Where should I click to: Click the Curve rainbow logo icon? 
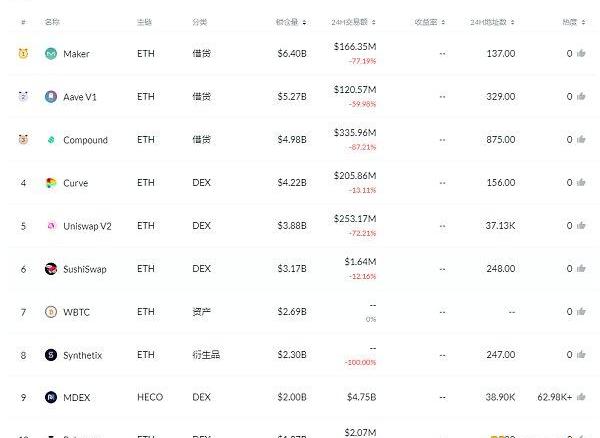51,183
